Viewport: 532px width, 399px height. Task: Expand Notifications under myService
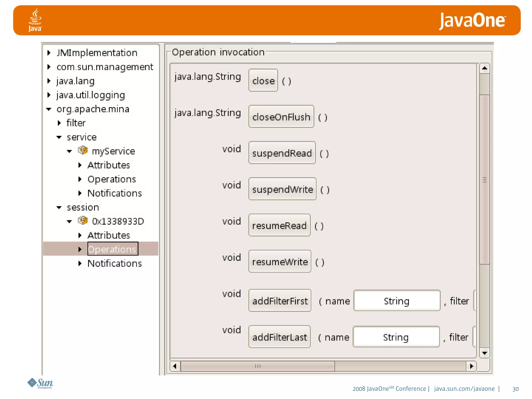coord(80,193)
